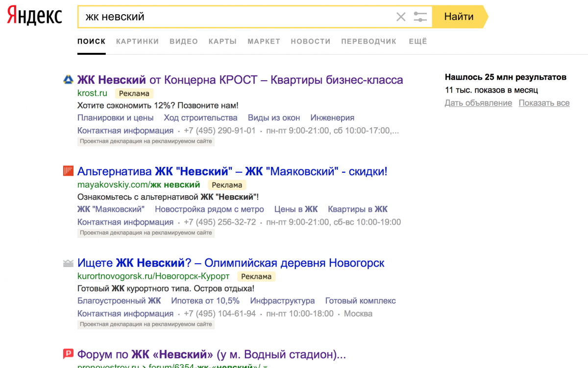
Task: Click the Дать объявление link
Action: 478,103
